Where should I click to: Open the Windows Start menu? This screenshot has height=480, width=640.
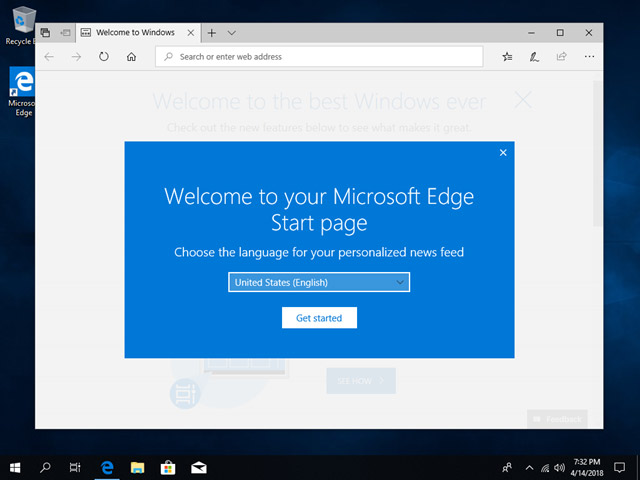pos(15,467)
